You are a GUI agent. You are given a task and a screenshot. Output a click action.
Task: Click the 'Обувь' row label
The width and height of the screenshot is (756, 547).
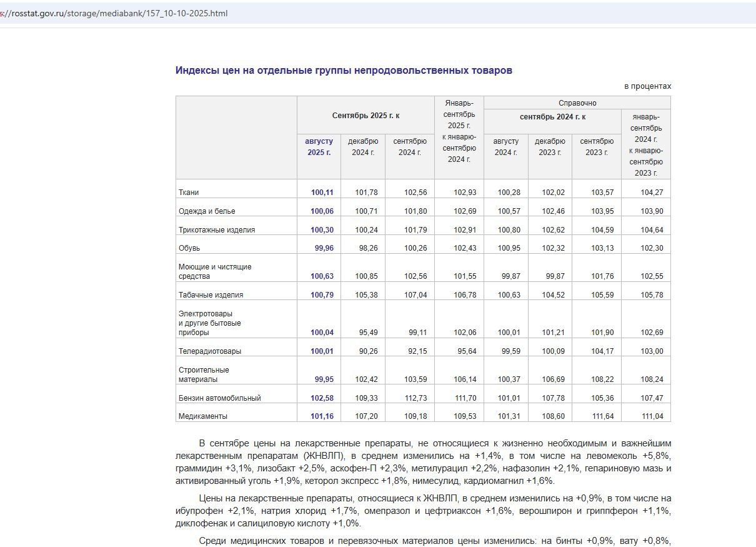189,248
